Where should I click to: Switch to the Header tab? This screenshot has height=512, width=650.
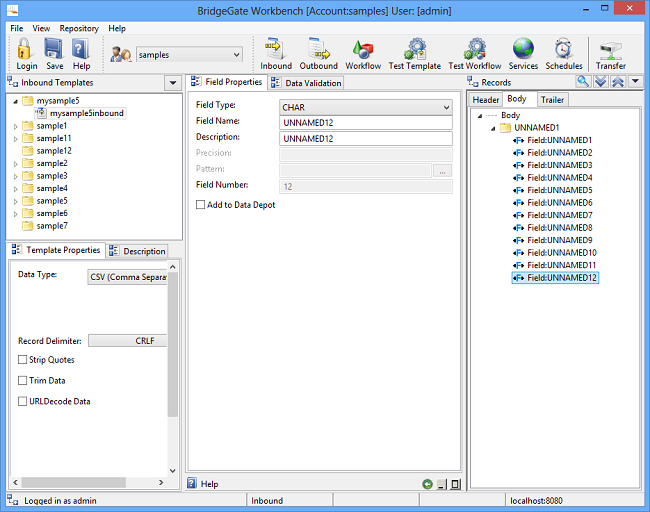[x=485, y=99]
